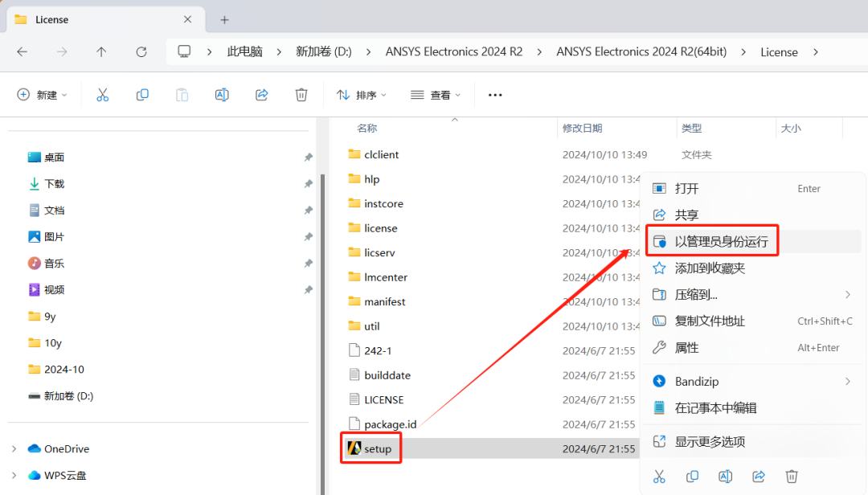Image resolution: width=868 pixels, height=495 pixels.
Task: Click ANSYS Electronics 2024 R2(64bit) breadcrumb
Action: click(641, 52)
